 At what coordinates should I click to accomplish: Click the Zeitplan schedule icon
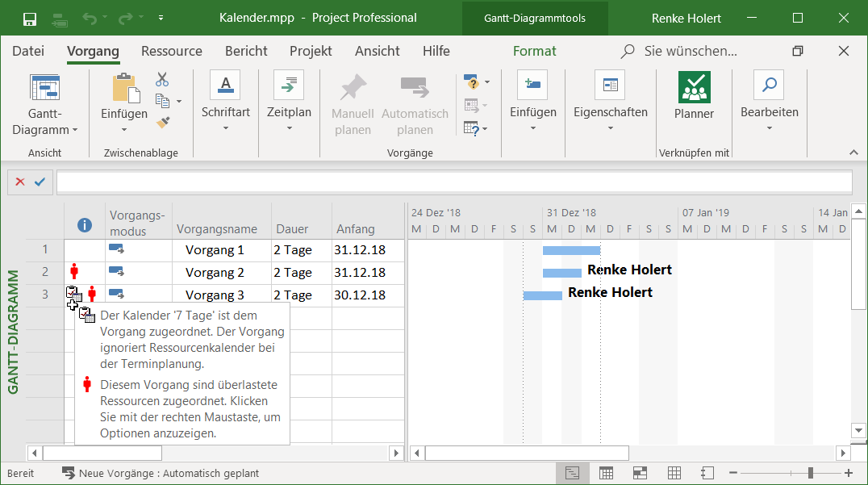point(289,85)
